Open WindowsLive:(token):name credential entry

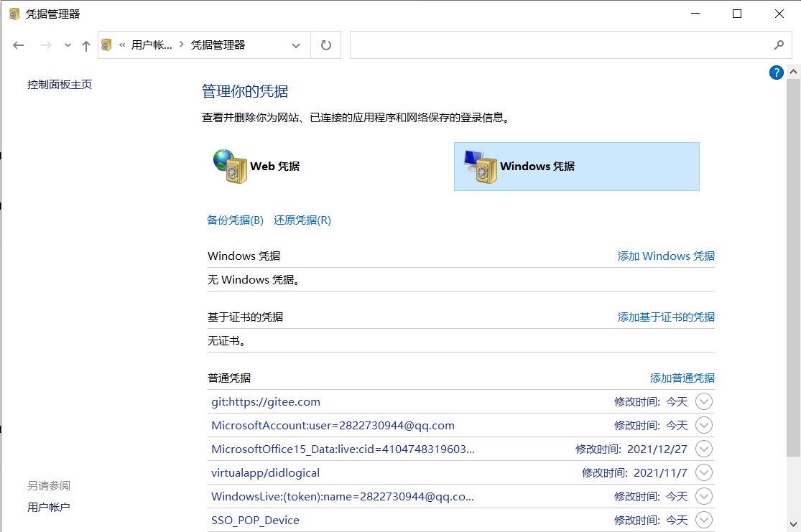(x=342, y=496)
